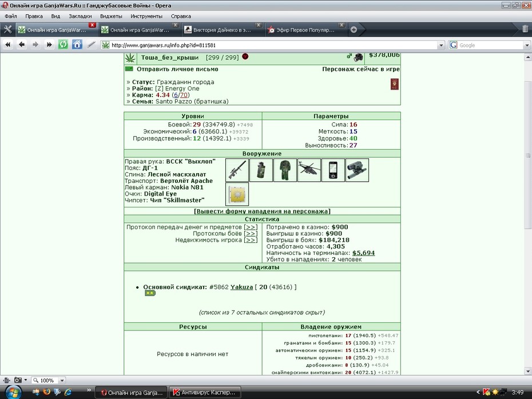Viewport: 532px width, 399px height.
Task: Open the Закладки menu
Action: pos(80,16)
